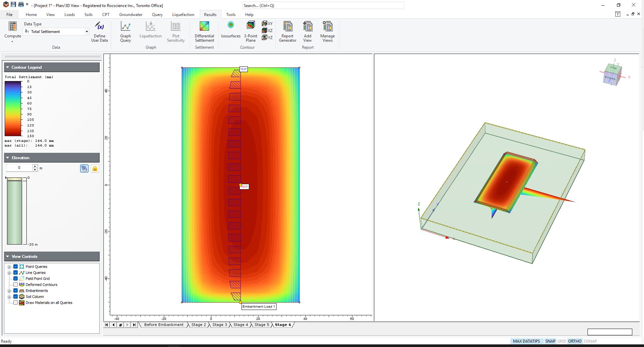The width and height of the screenshot is (644, 347).
Task: Uncheck Field Point Grid checkbox
Action: (x=15, y=279)
